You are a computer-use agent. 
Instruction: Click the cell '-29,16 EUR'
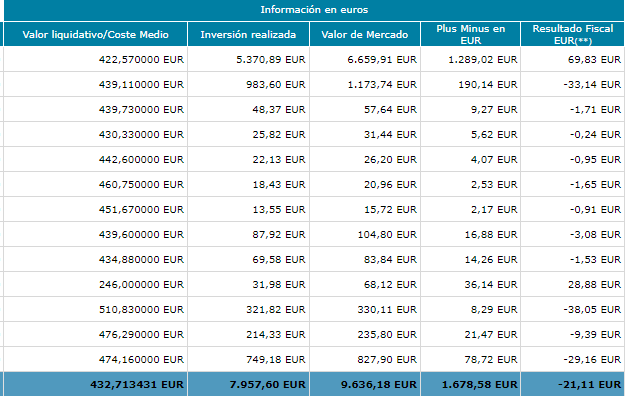tap(572, 360)
